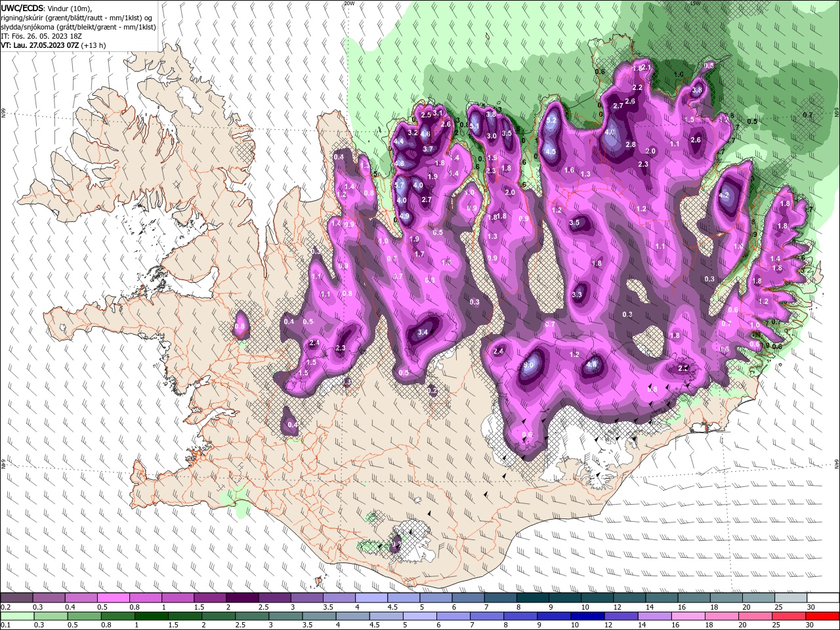Screen dimensions: 840x630
Task: Pick the dark teal 8–9 snow scale swatch
Action: 532,598
